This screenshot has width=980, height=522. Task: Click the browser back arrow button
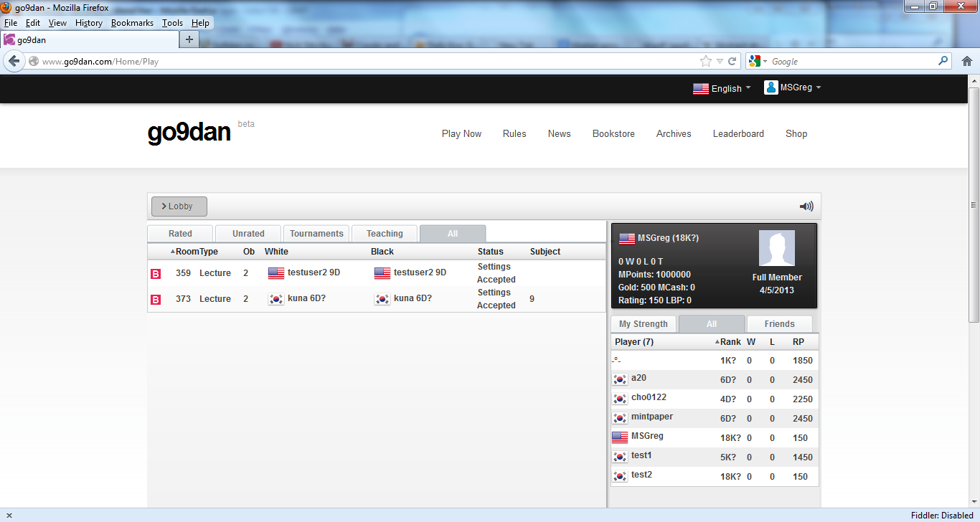point(14,62)
